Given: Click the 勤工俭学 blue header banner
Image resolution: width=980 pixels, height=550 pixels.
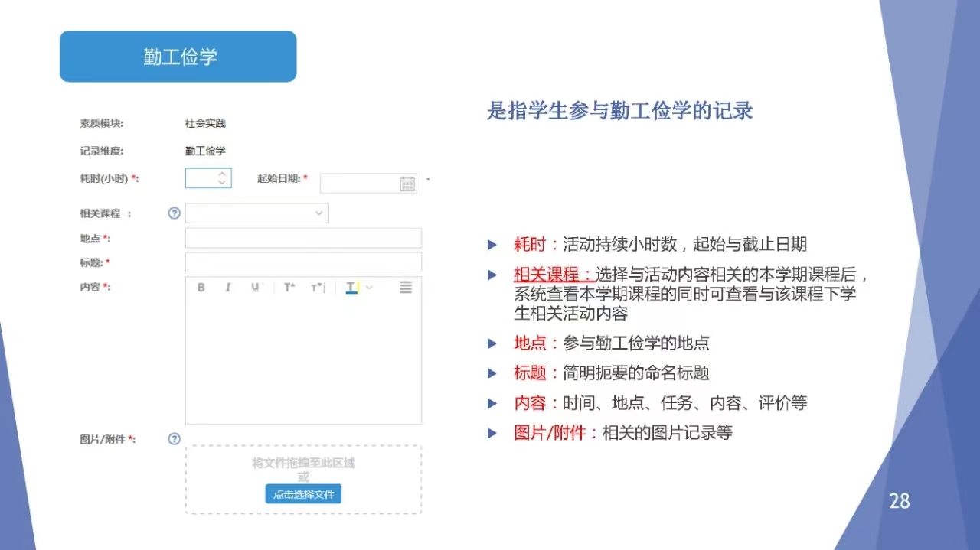Looking at the screenshot, I should pyautogui.click(x=178, y=57).
